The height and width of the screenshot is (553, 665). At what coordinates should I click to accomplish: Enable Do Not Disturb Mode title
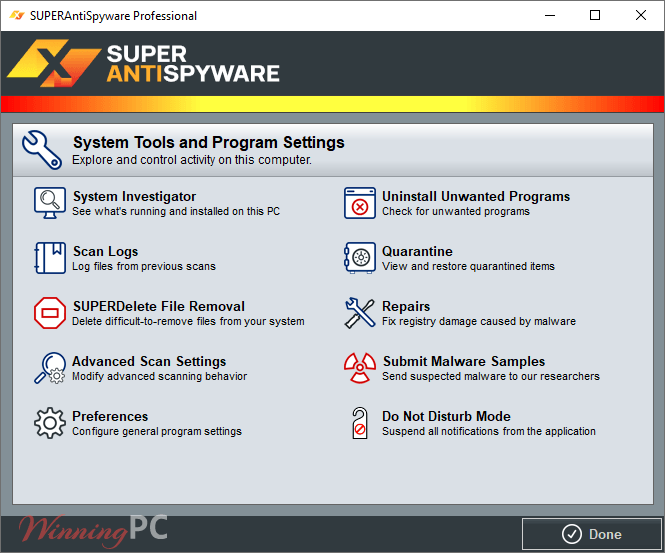coord(446,416)
